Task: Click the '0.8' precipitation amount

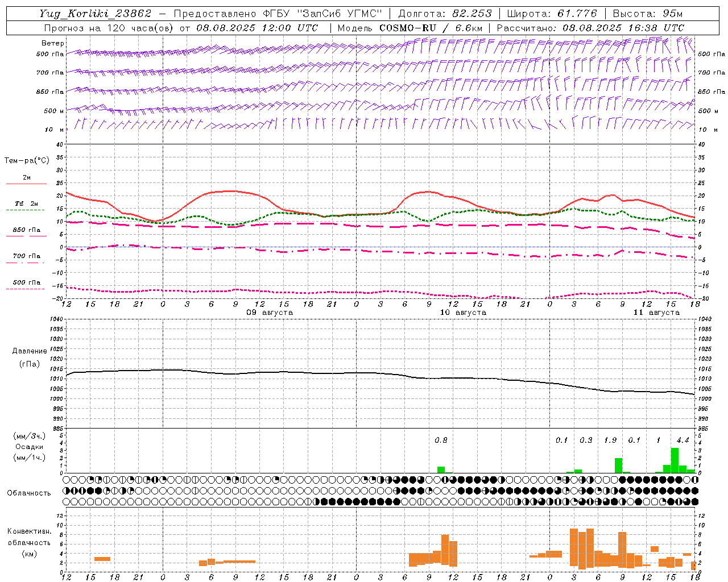Action: click(x=441, y=440)
